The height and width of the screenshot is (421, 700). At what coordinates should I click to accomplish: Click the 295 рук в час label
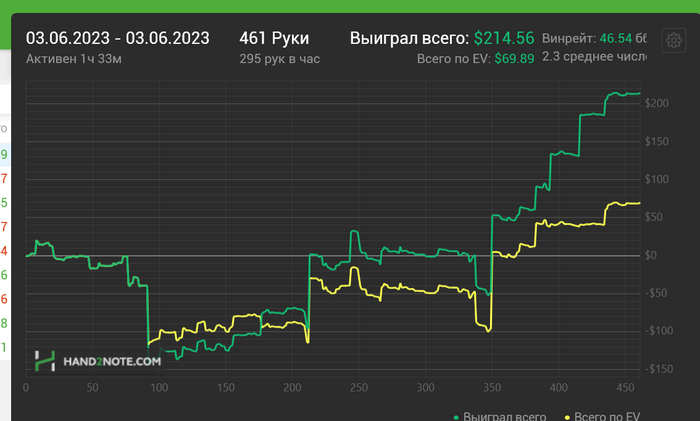(x=279, y=59)
